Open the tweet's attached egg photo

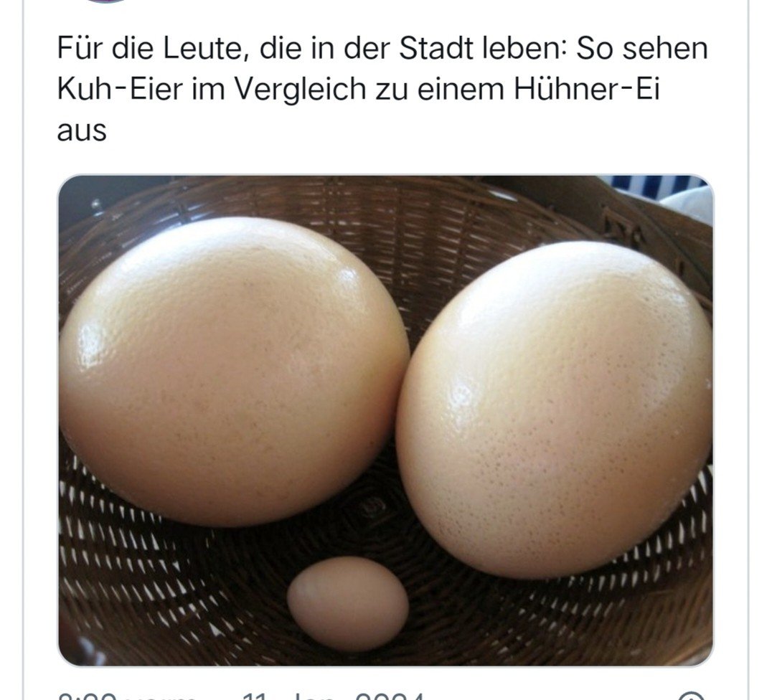pos(385,420)
